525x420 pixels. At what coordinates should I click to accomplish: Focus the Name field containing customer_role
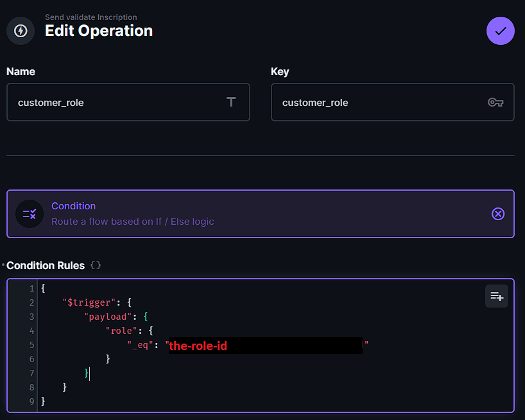116,102
